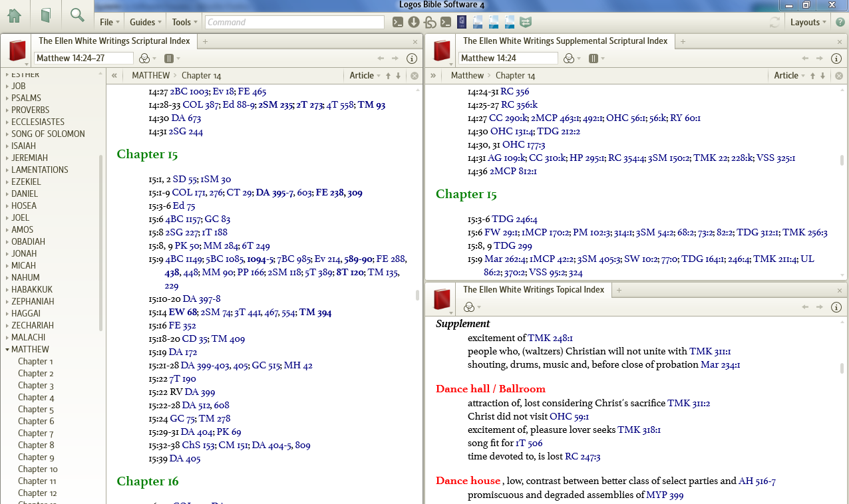Image resolution: width=849 pixels, height=504 pixels.
Task: Open Article navigation dropdown in Supplemental Index
Action: tap(790, 76)
